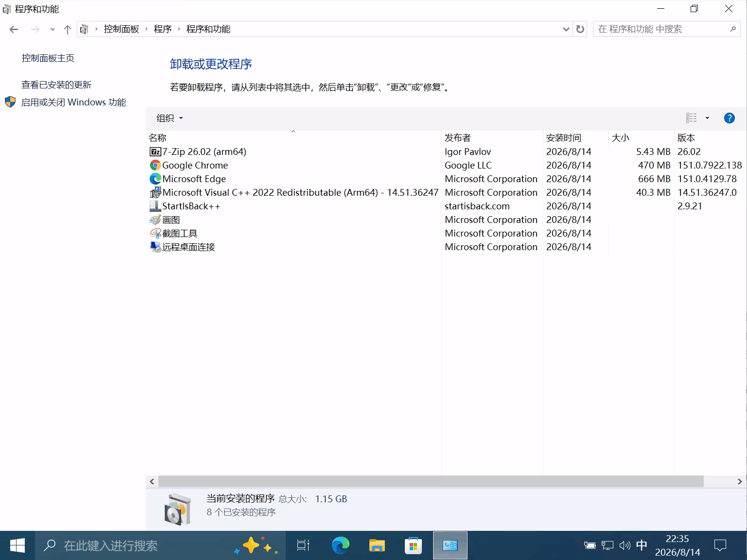Open the Windows Start menu
The height and width of the screenshot is (560, 747).
[17, 545]
